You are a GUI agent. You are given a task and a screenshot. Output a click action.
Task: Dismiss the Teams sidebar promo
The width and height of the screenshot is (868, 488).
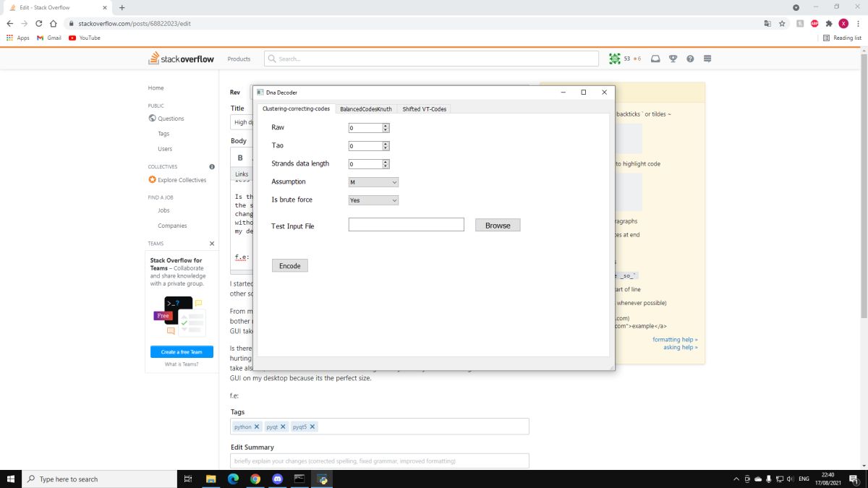[x=212, y=244]
